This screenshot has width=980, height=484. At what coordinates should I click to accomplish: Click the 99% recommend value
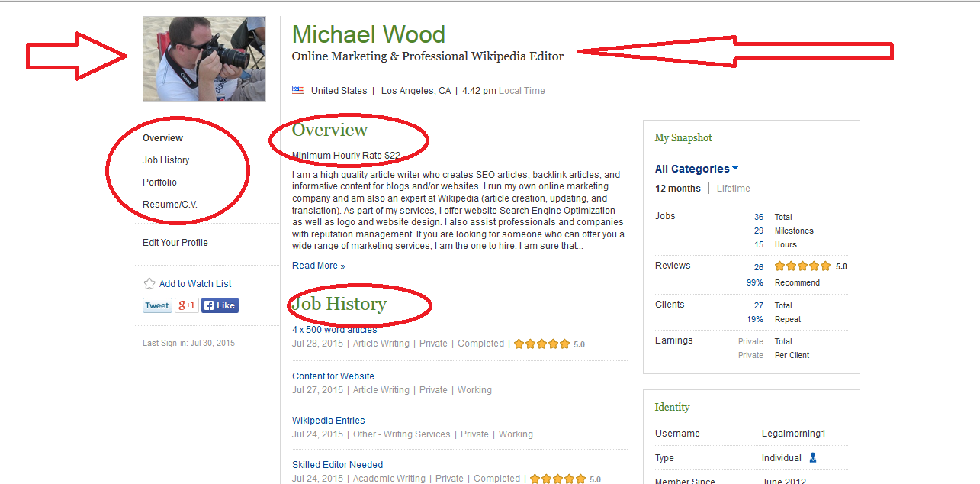coord(755,282)
